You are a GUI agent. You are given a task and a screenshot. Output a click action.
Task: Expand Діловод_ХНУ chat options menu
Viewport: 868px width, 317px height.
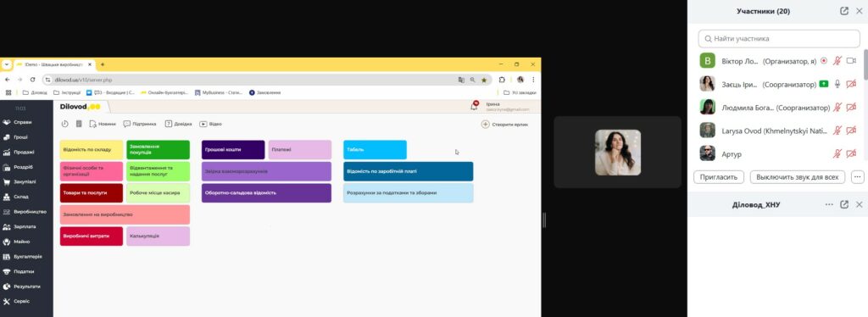click(829, 204)
